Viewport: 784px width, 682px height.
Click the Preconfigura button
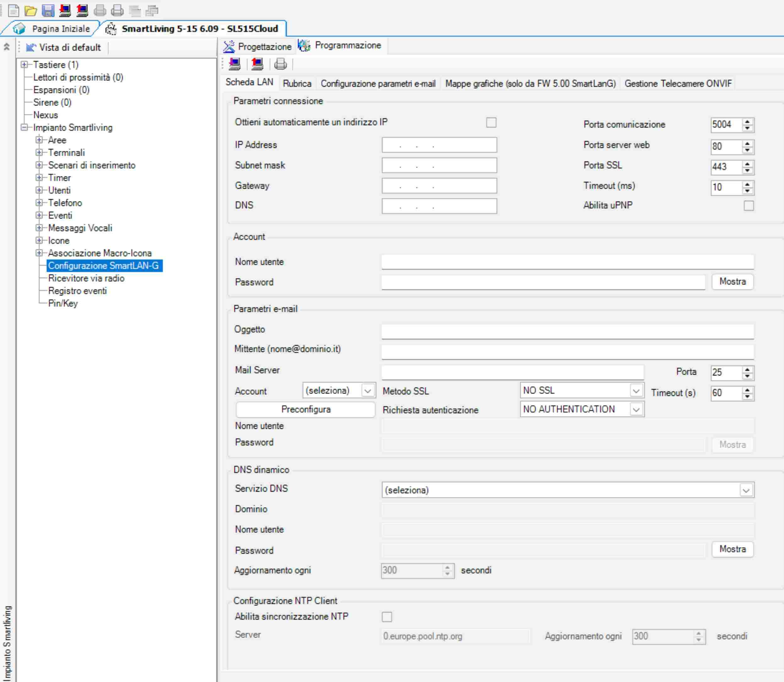(x=305, y=410)
